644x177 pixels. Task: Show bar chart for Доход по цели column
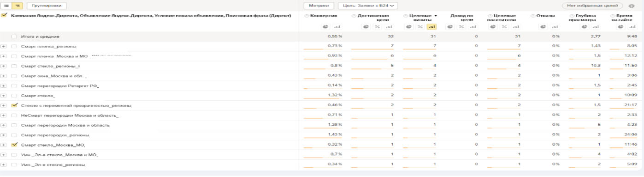pos(473,27)
